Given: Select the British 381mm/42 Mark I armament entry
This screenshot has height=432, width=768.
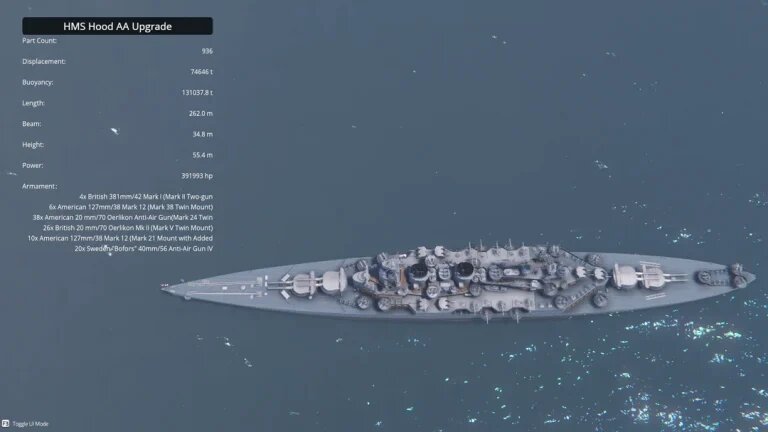Looking at the screenshot, I should pyautogui.click(x=146, y=196).
